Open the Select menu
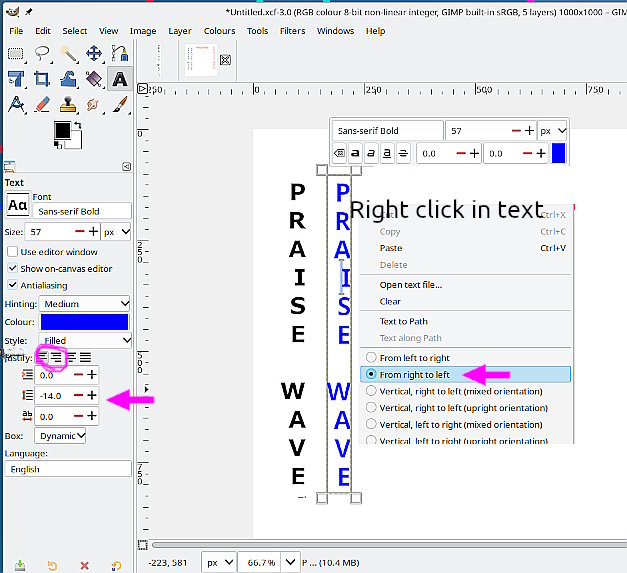Viewport: 627px width, 573px height. coord(74,31)
